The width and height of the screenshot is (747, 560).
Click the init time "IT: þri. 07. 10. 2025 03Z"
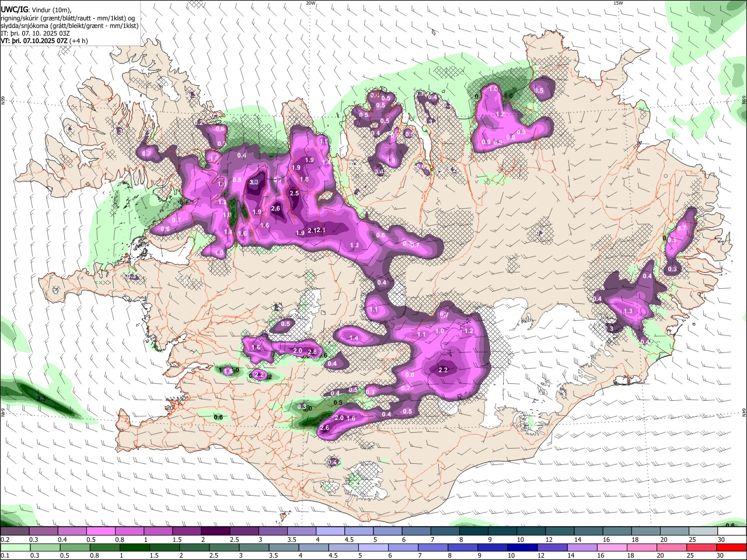pos(36,33)
